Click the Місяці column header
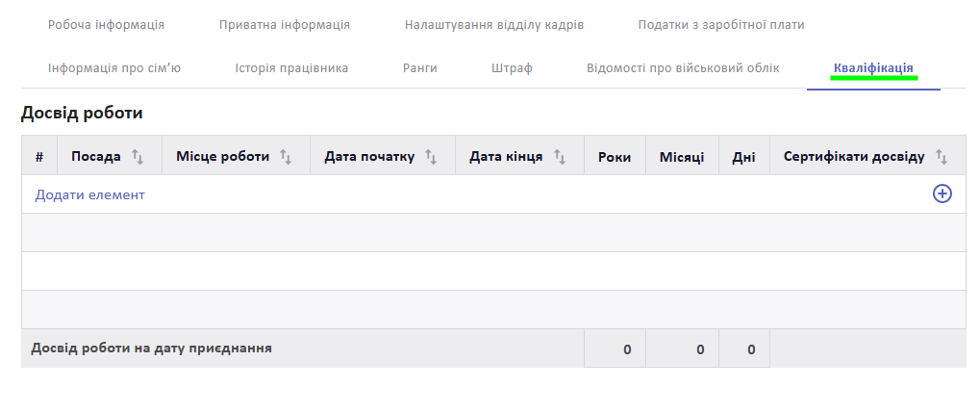The width and height of the screenshot is (980, 413). [x=682, y=157]
